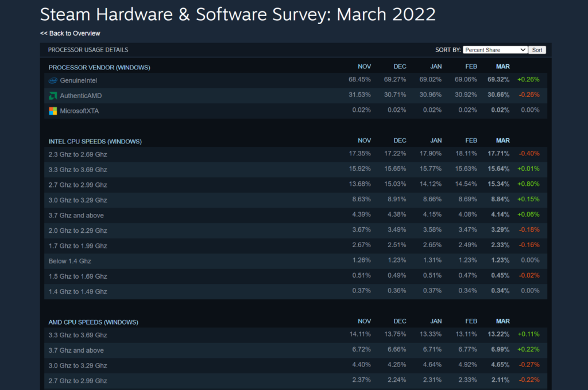Click Intel 2.3 Ghz to 2.69 Ghz row
The width and height of the screenshot is (588, 390).
tap(296, 154)
